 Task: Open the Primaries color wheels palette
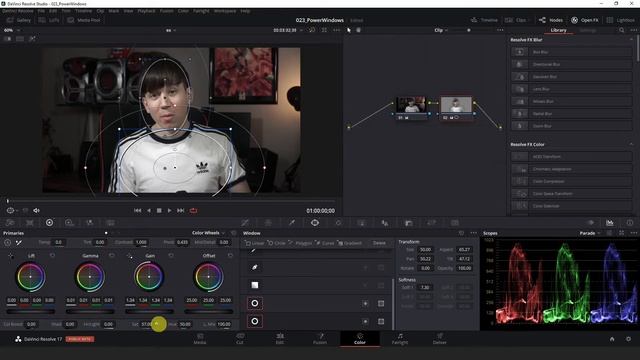(49, 222)
